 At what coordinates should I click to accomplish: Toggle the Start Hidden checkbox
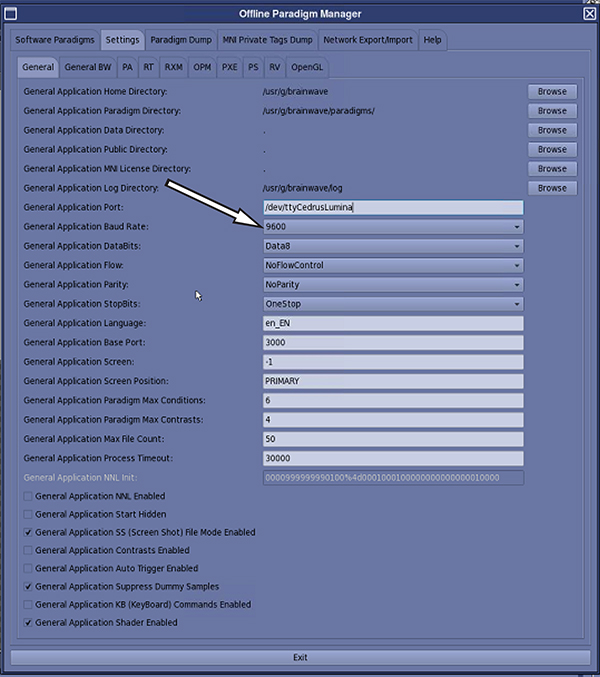coord(28,514)
